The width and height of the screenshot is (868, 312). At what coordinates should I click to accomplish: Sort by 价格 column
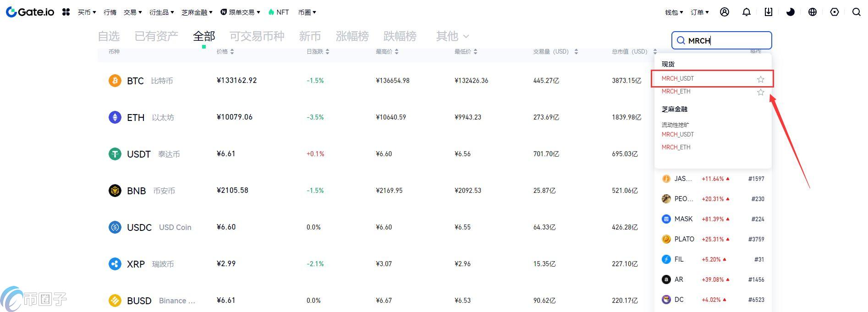[225, 52]
